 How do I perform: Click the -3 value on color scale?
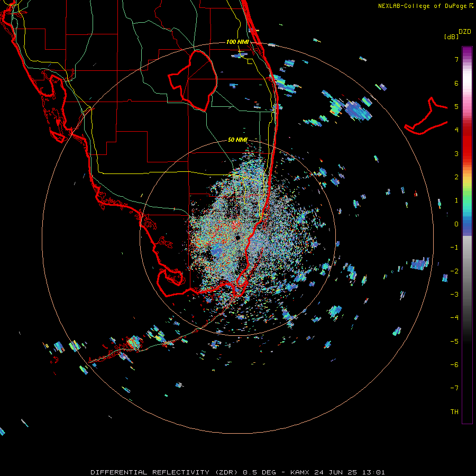(x=454, y=294)
